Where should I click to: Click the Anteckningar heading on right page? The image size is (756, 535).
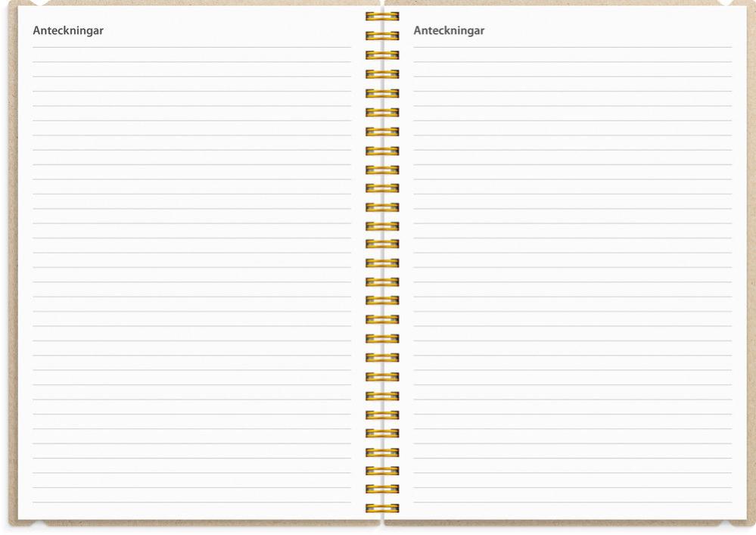449,31
